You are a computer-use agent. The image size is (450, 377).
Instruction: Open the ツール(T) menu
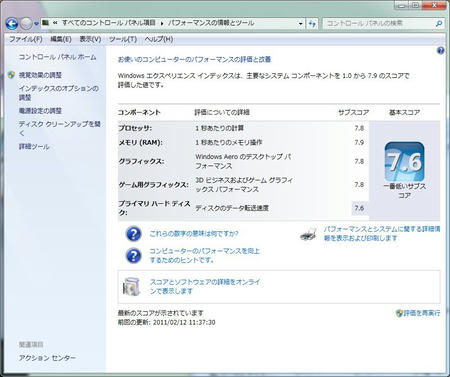pyautogui.click(x=123, y=39)
